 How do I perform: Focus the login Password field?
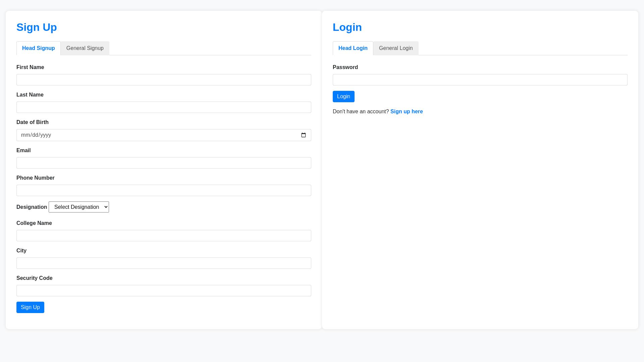[x=480, y=80]
